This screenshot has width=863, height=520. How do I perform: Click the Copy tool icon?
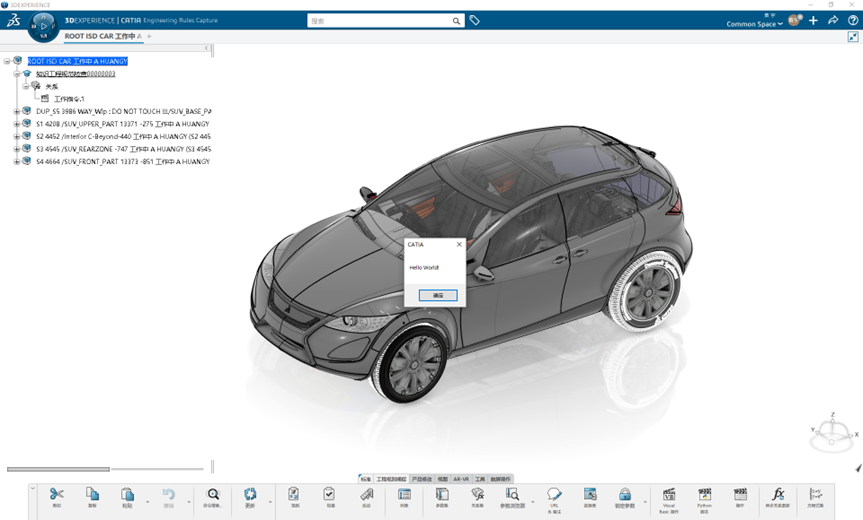92,494
